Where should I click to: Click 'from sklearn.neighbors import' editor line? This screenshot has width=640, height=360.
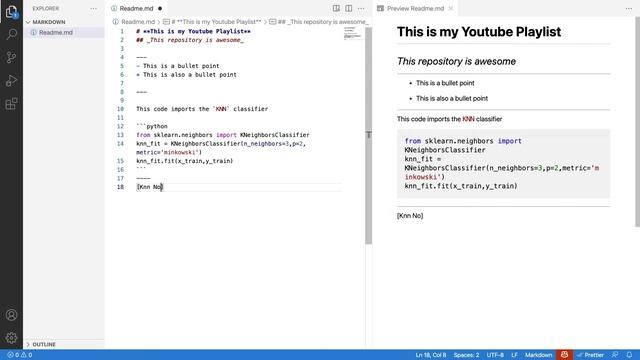click(223, 135)
